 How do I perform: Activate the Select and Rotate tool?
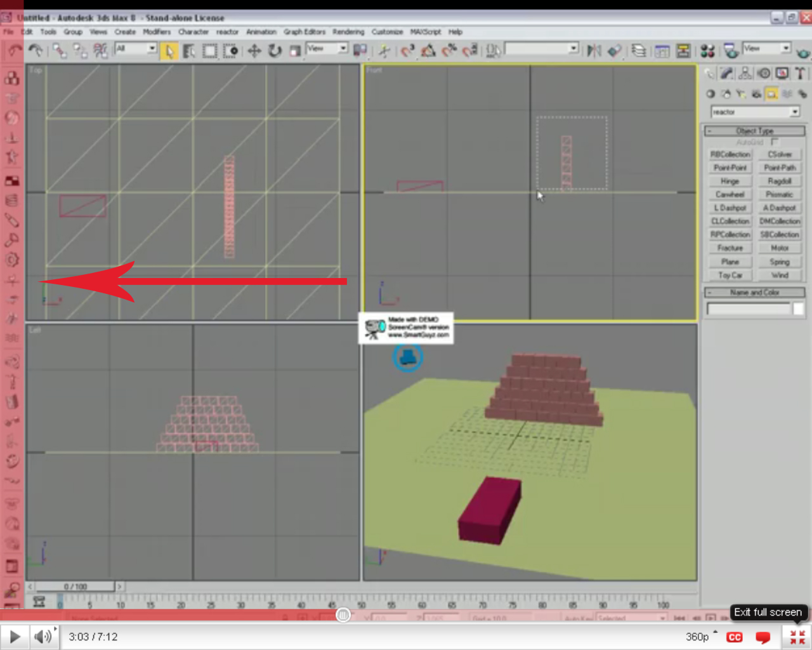click(275, 51)
